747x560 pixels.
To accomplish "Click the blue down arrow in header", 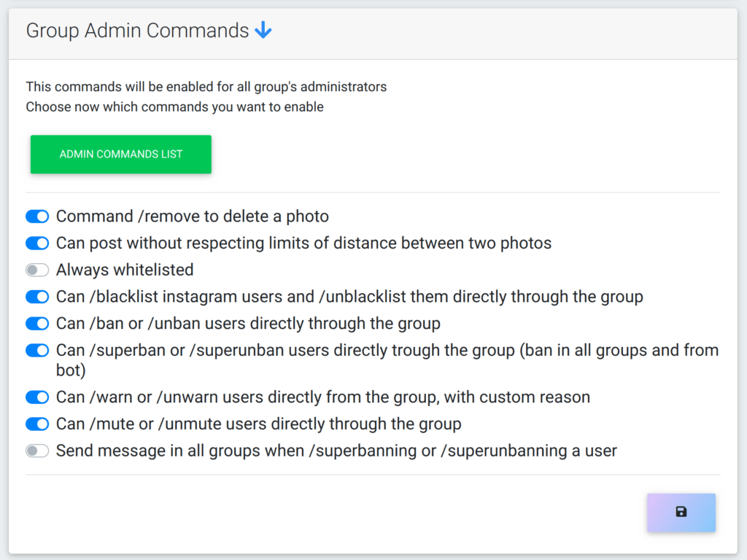I will pyautogui.click(x=263, y=31).
